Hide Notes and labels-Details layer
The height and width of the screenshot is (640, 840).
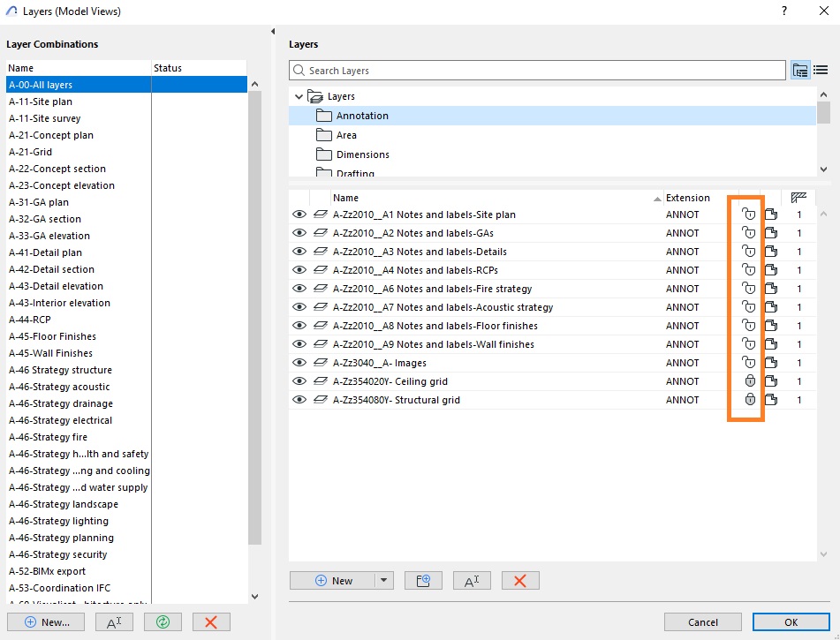[299, 252]
